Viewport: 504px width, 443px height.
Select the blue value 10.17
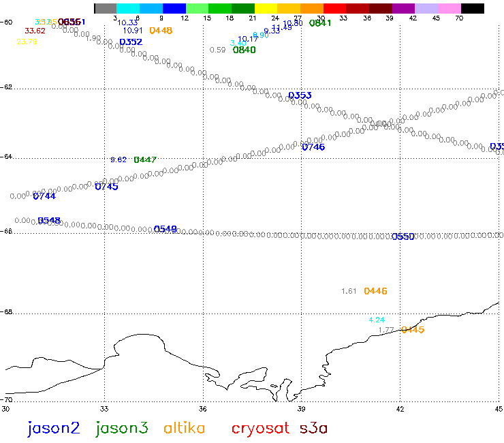(x=247, y=39)
